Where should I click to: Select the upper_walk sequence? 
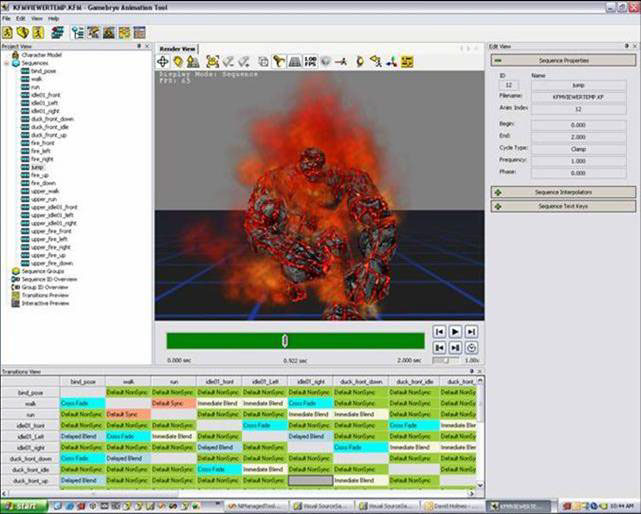pos(45,191)
